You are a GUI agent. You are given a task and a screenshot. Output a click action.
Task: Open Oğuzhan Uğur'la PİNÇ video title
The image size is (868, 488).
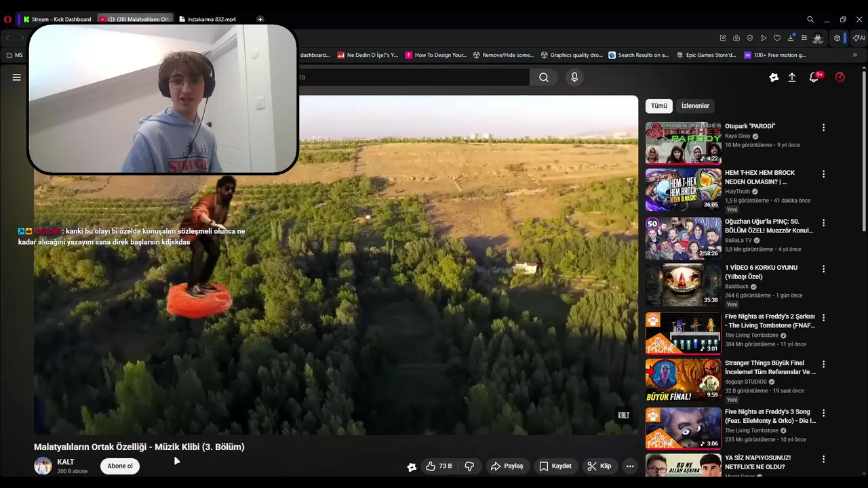(x=769, y=226)
